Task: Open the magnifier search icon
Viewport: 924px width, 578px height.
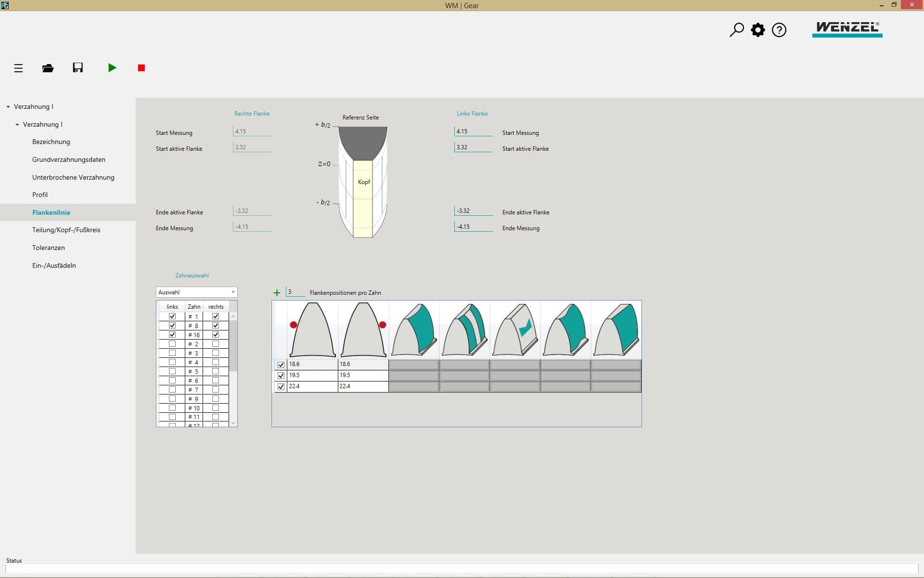Action: 736,30
